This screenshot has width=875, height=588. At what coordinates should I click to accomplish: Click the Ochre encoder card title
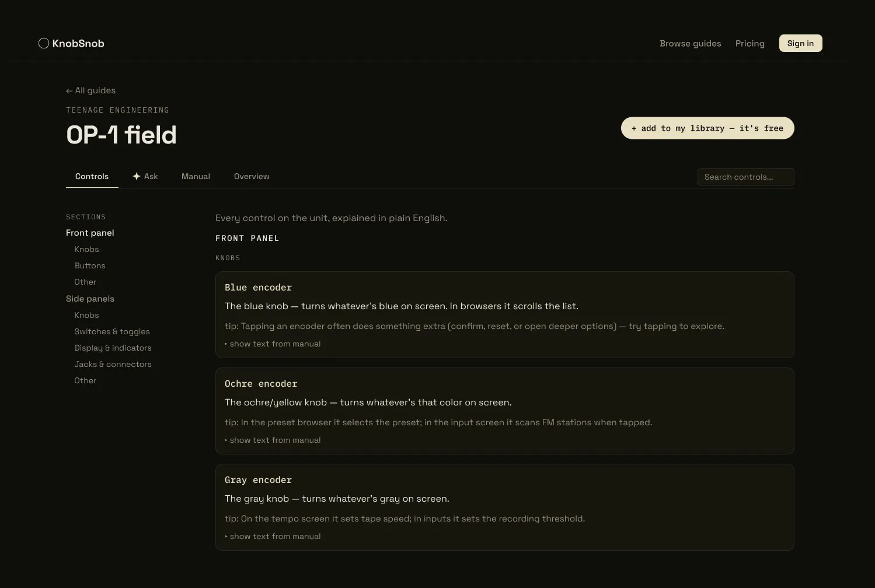pyautogui.click(x=261, y=384)
